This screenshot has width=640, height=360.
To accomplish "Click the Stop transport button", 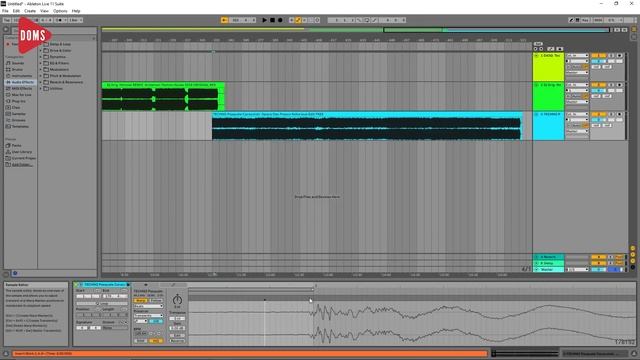I will tap(272, 20).
